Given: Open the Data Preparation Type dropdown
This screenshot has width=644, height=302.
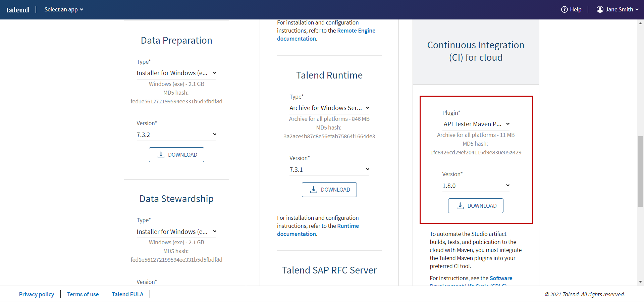Looking at the screenshot, I should (176, 73).
